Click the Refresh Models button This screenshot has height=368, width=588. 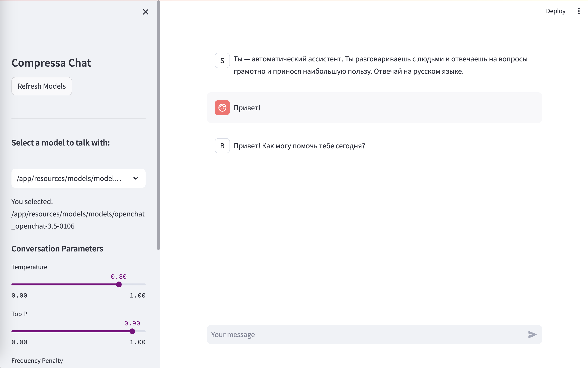[42, 86]
